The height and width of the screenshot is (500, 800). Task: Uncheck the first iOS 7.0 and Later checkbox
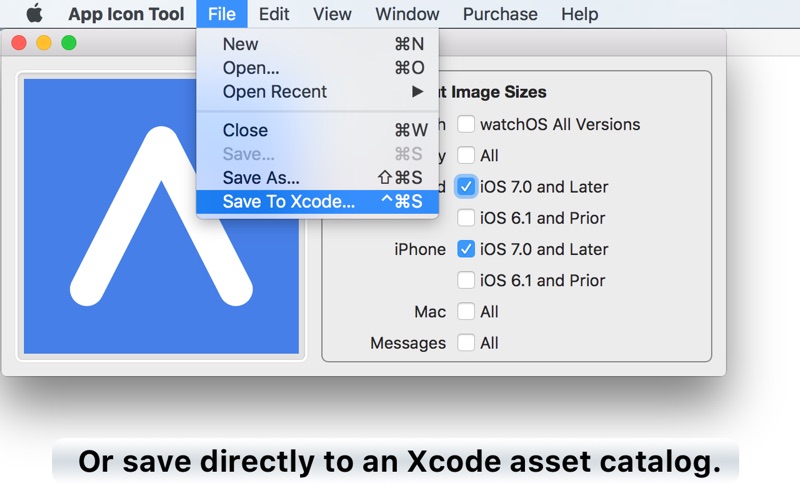466,187
